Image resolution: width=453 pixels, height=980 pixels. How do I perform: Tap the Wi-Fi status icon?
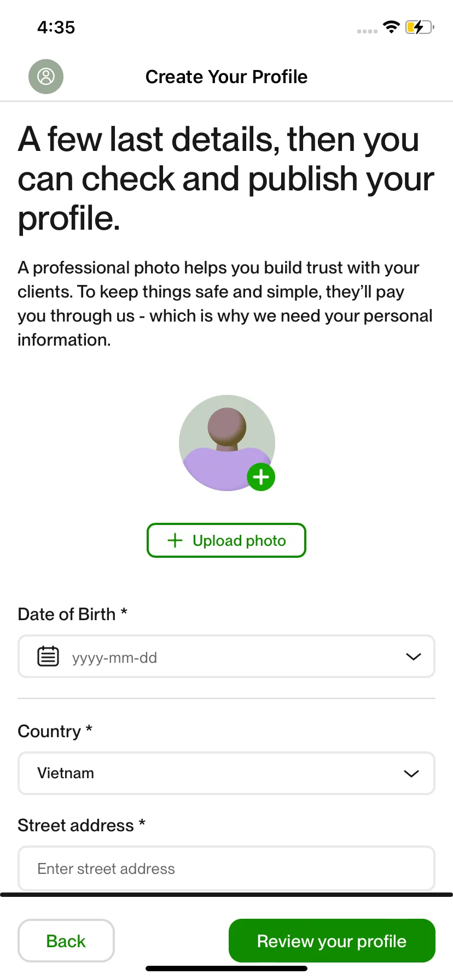(x=391, y=27)
